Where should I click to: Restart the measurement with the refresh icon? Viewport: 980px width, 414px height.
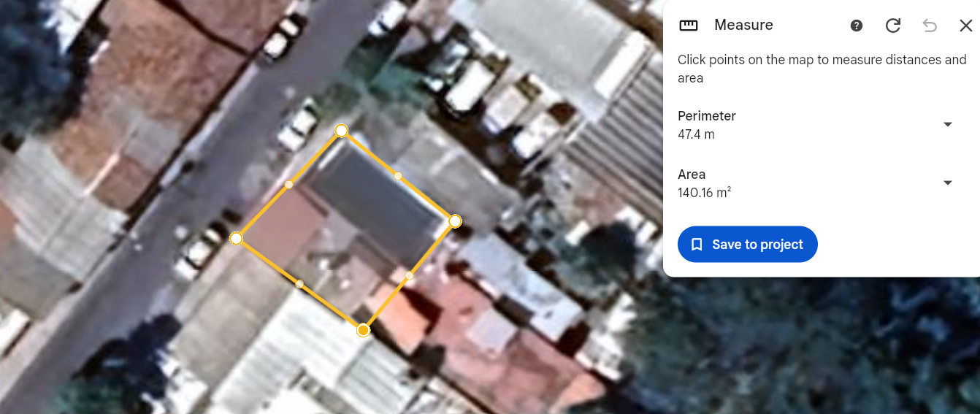[892, 26]
